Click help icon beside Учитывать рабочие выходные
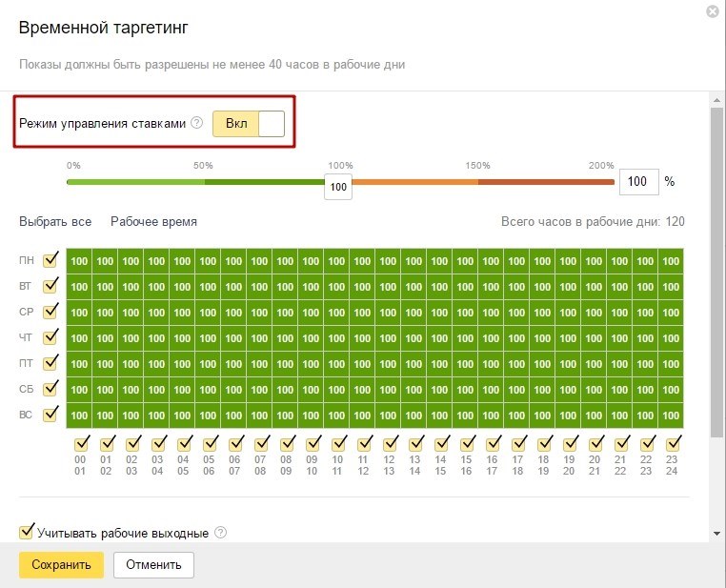 221,533
